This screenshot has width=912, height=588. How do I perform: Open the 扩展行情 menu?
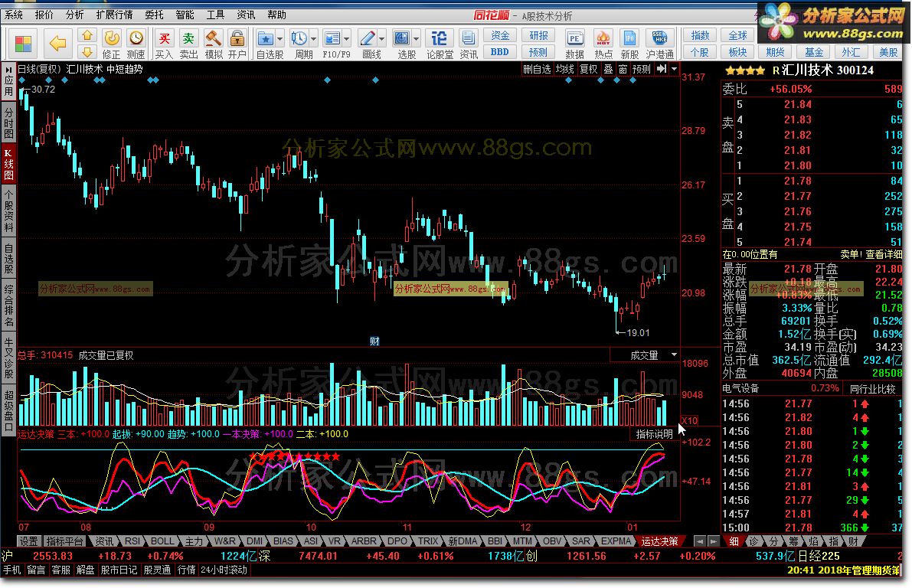tap(114, 15)
